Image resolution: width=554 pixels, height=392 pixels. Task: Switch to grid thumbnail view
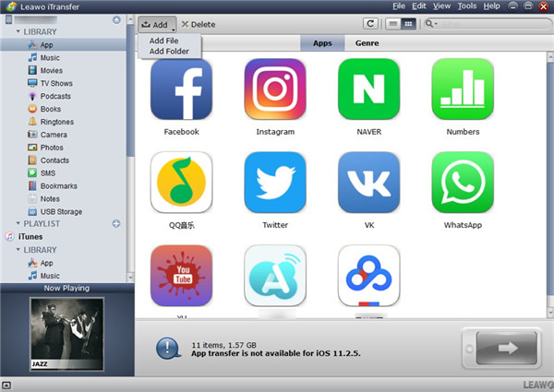pos(408,24)
